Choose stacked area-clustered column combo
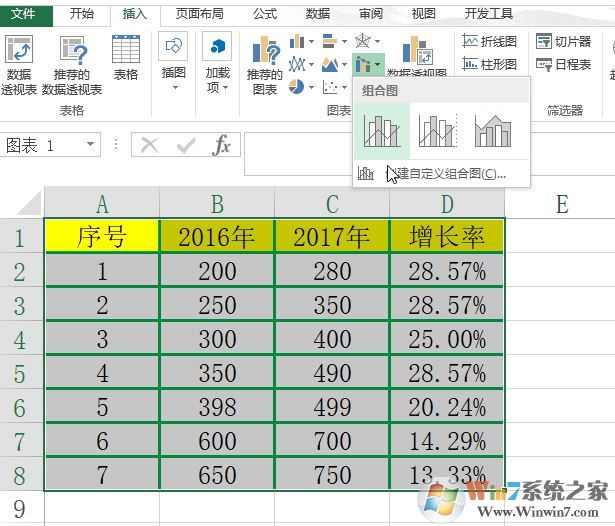Image resolution: width=615 pixels, height=526 pixels. click(x=493, y=131)
